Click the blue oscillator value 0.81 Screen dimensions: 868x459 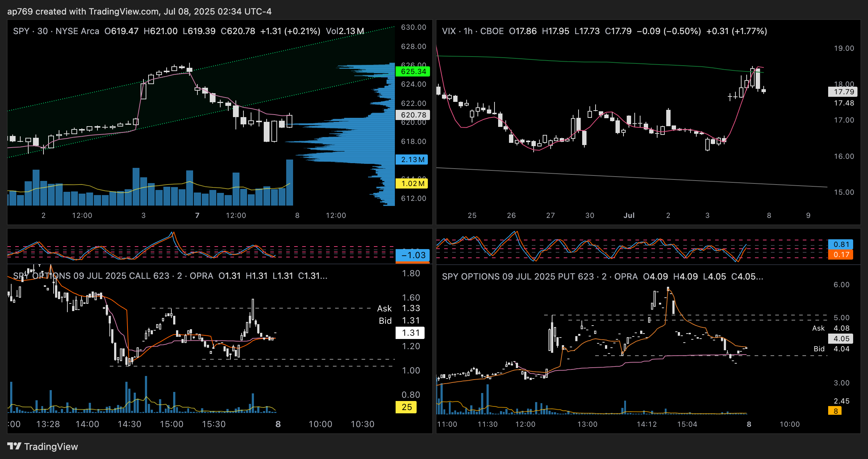tap(841, 244)
